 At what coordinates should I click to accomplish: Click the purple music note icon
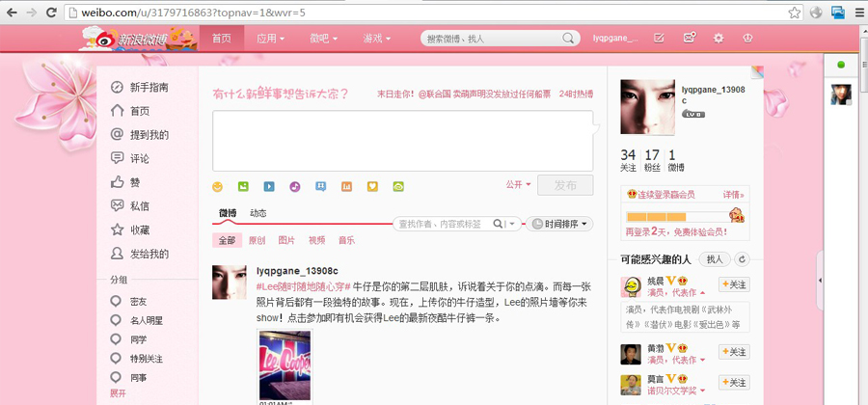[295, 186]
